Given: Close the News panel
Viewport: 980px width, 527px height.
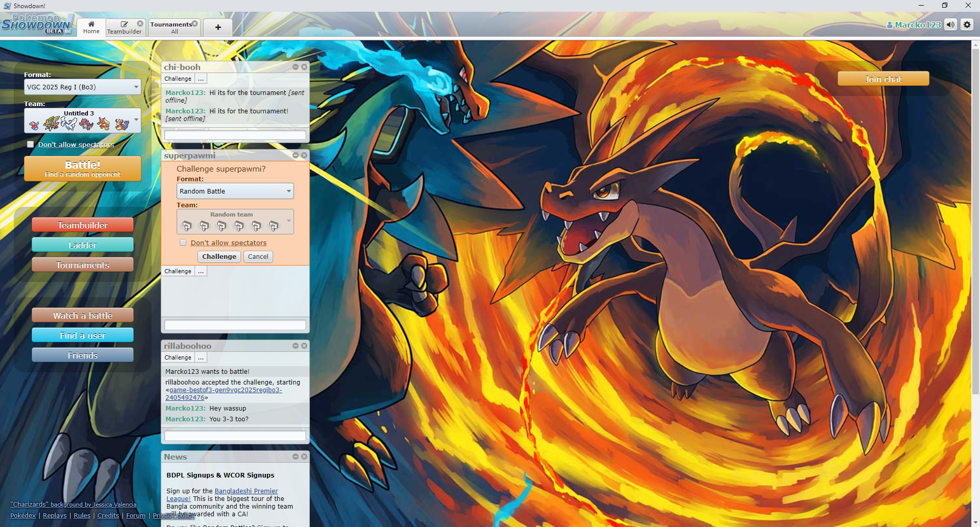Looking at the screenshot, I should [x=304, y=457].
